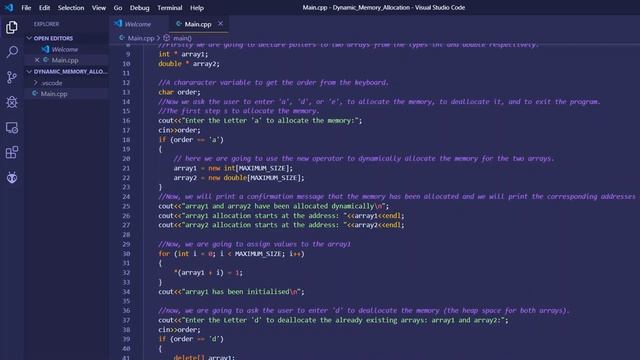Click the C++ file icon on Main.cpp tab
The image size is (640, 360).
click(x=179, y=24)
